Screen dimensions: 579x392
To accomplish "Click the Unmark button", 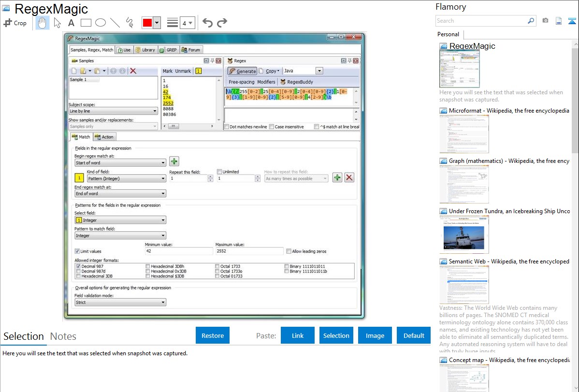I will [183, 71].
